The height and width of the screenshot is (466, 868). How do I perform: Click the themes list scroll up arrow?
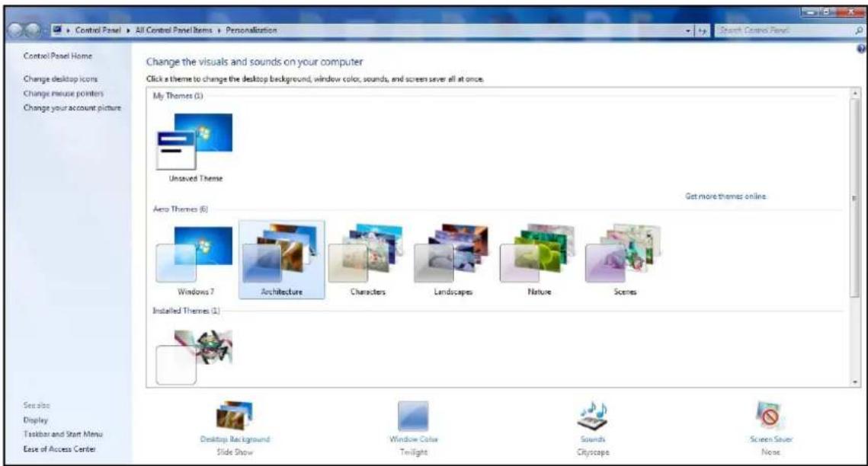click(x=856, y=93)
